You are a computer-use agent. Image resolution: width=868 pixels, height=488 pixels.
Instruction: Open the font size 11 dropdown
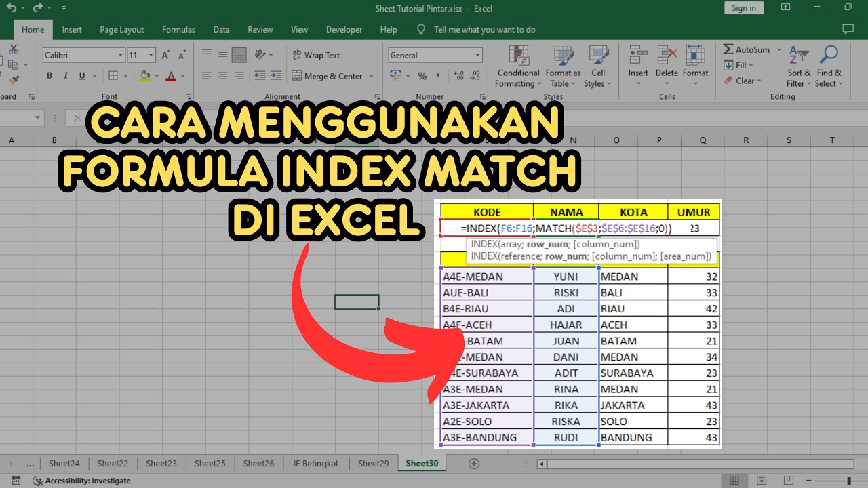(151, 56)
